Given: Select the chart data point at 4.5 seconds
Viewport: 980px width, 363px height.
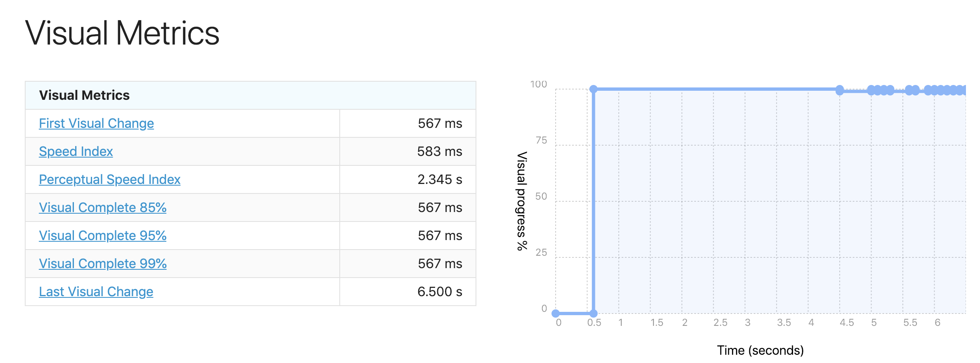Looking at the screenshot, I should (840, 90).
